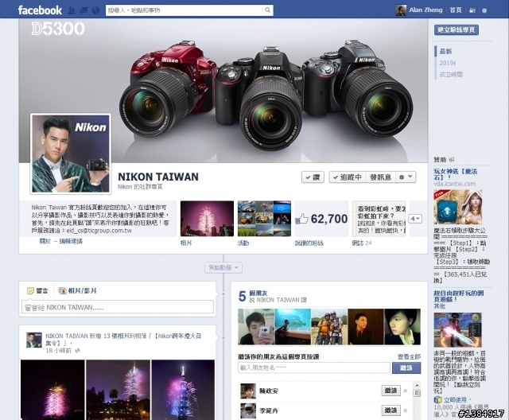Click the 62,700 likes count

click(329, 219)
